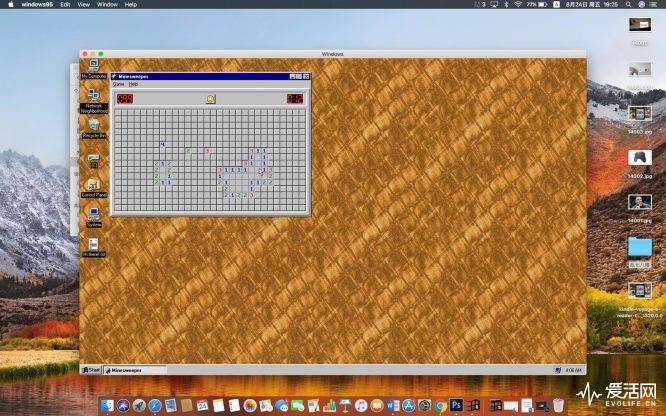
Task: Click the Minesweeper taskbar button
Action: pos(135,370)
